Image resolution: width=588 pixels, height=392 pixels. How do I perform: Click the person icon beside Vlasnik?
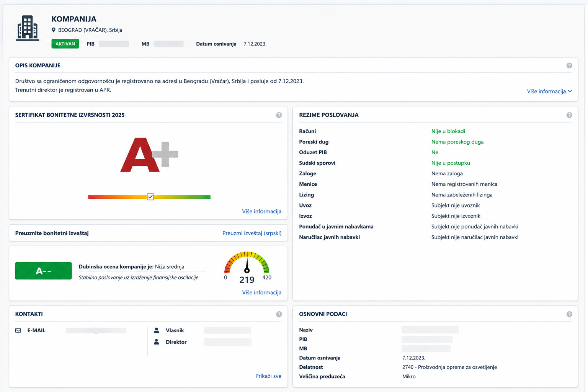point(157,330)
